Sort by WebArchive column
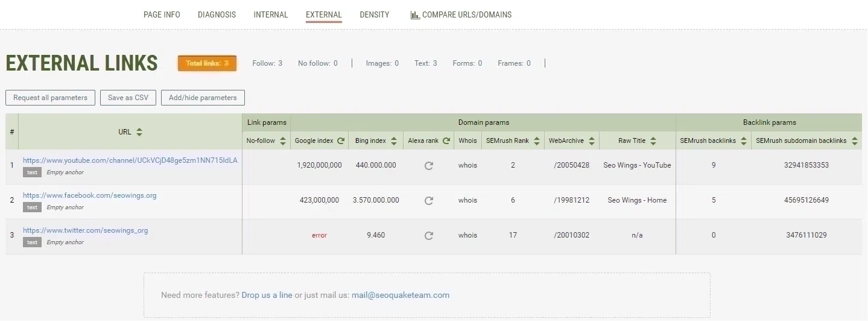This screenshot has width=868, height=322. 592,141
